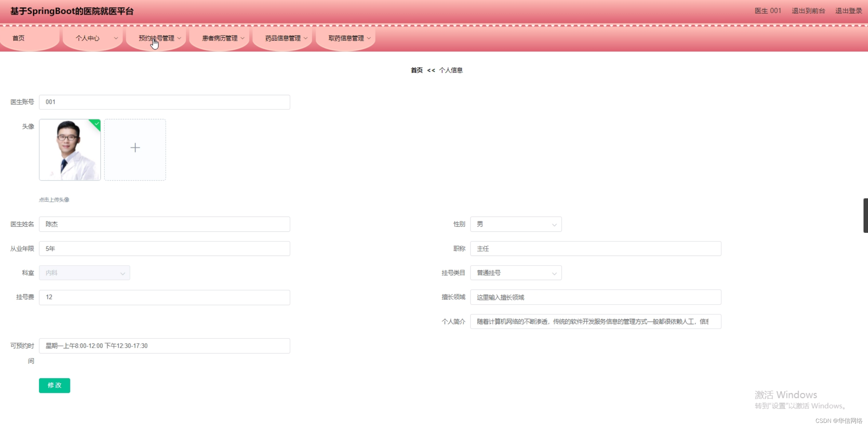Image resolution: width=868 pixels, height=427 pixels.
Task: Click the green 修改 button
Action: (55, 385)
